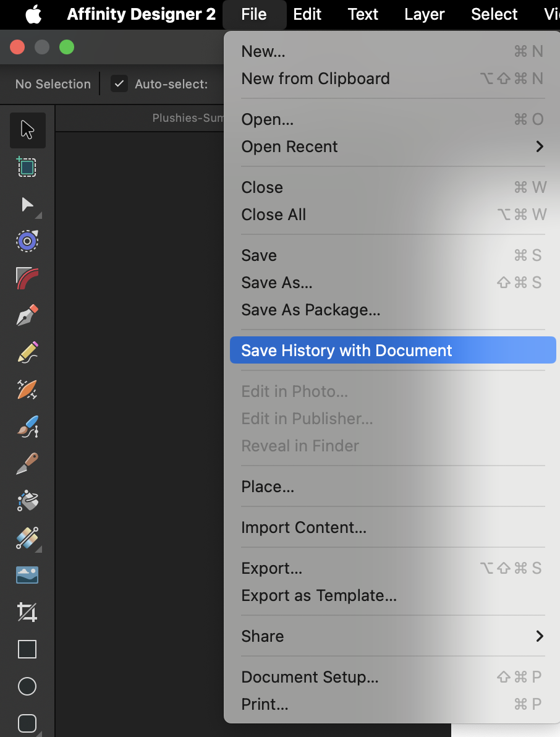Switch to the Pen tool
The height and width of the screenshot is (737, 560).
pos(27,315)
